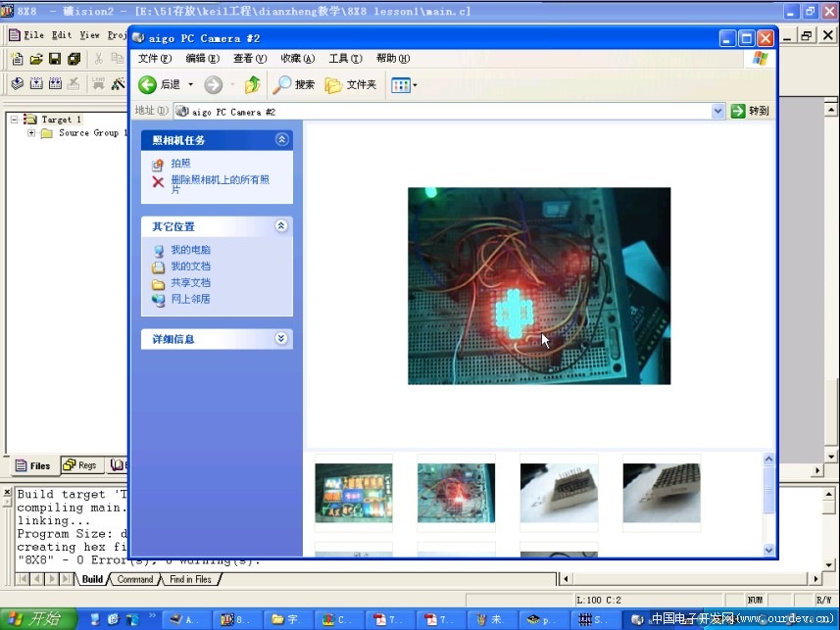840x630 pixels.
Task: Click Copy icon in Keil toolbar
Action: point(117,59)
